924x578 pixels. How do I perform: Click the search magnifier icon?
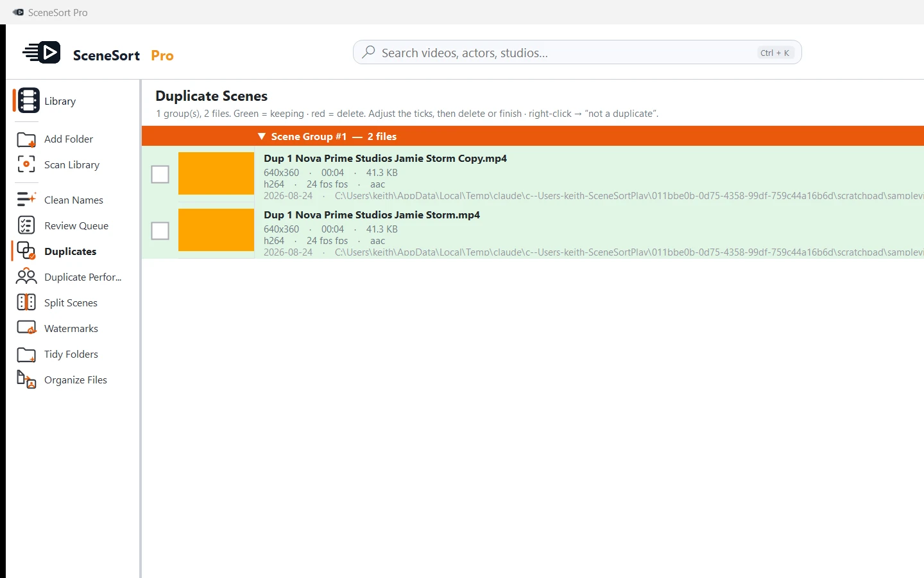pyautogui.click(x=368, y=52)
